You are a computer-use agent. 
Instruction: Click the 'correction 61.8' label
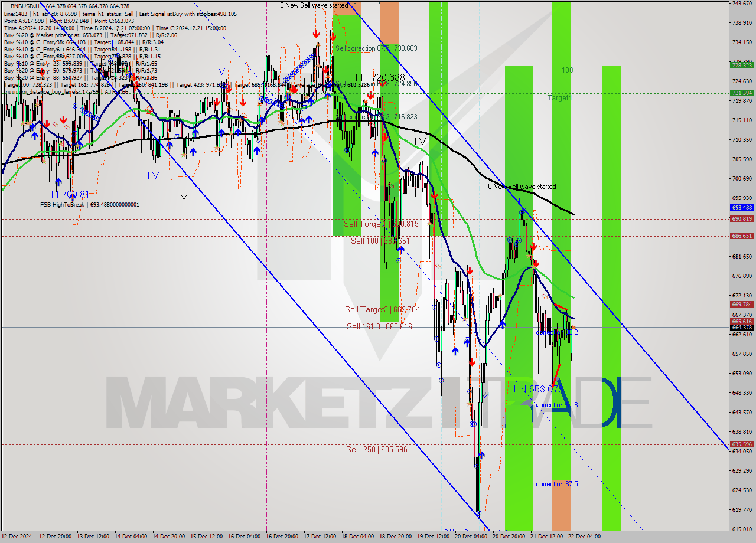tap(557, 405)
